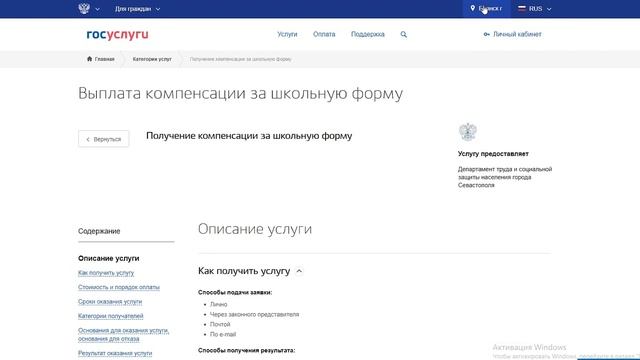Image resolution: width=640 pixels, height=360 pixels.
Task: Open the 'Для граждан' dropdown
Action: 138,9
